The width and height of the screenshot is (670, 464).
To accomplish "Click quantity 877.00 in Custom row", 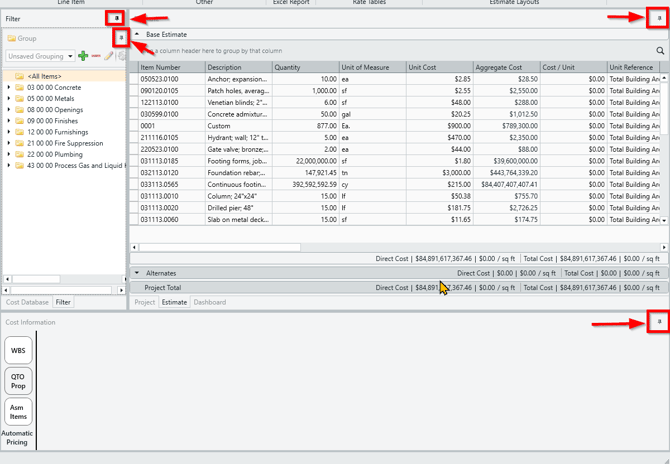I will click(306, 126).
